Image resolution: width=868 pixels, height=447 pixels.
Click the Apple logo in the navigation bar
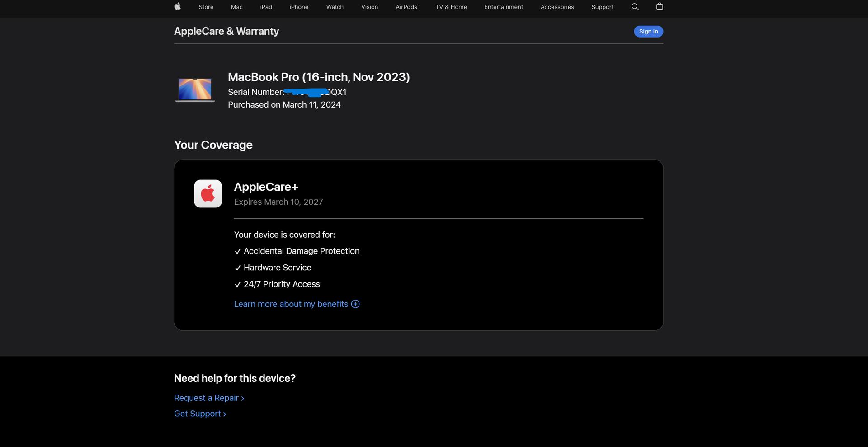tap(178, 6)
